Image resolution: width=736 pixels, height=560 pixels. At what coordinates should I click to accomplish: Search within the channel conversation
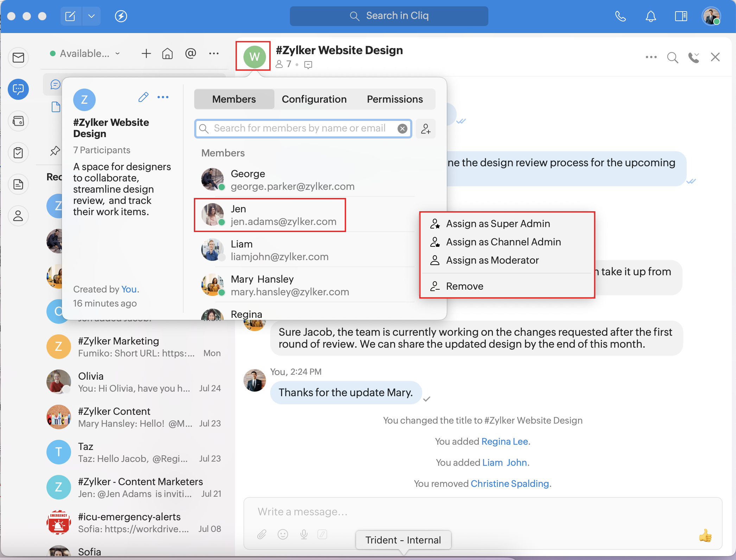coord(672,57)
